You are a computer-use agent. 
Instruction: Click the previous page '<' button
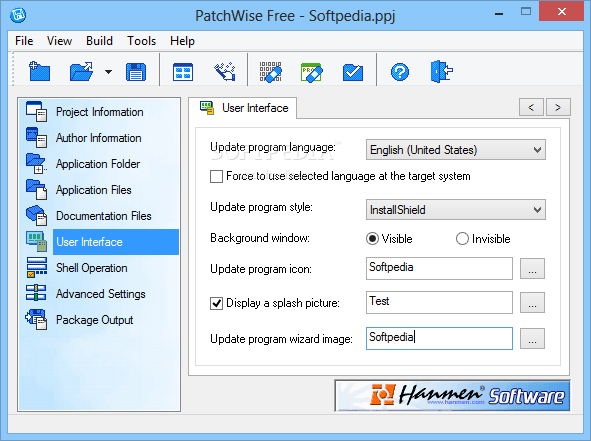[531, 107]
